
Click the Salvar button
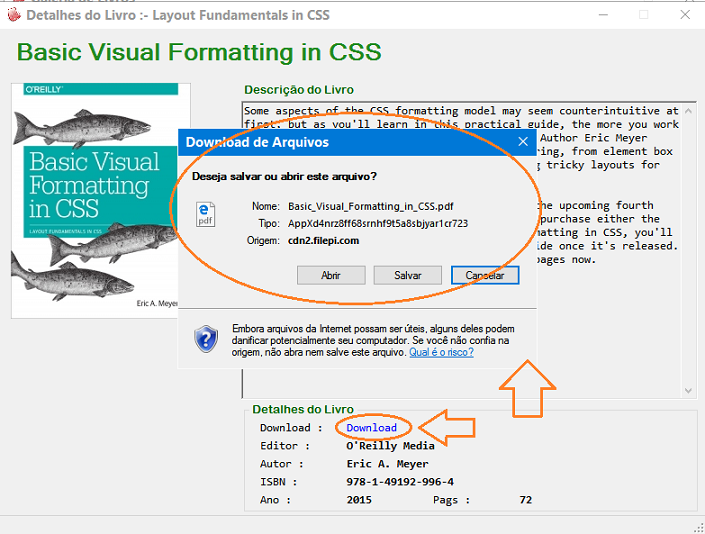(407, 275)
